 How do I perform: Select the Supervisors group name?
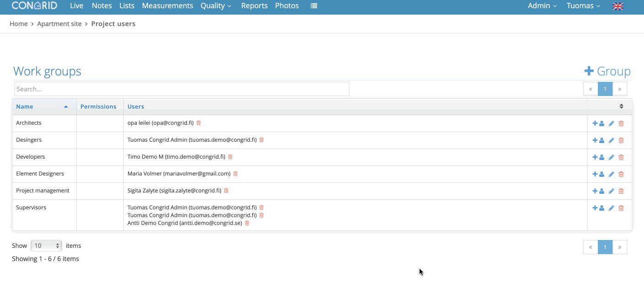point(31,208)
